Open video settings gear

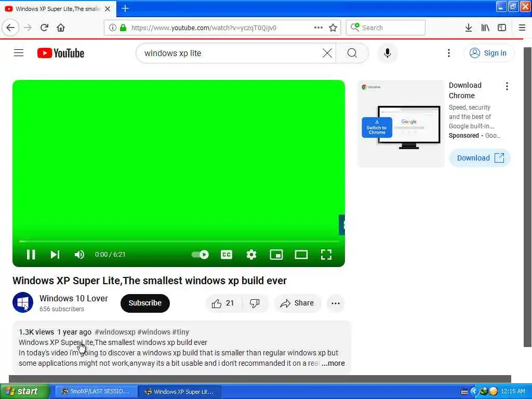click(x=251, y=255)
